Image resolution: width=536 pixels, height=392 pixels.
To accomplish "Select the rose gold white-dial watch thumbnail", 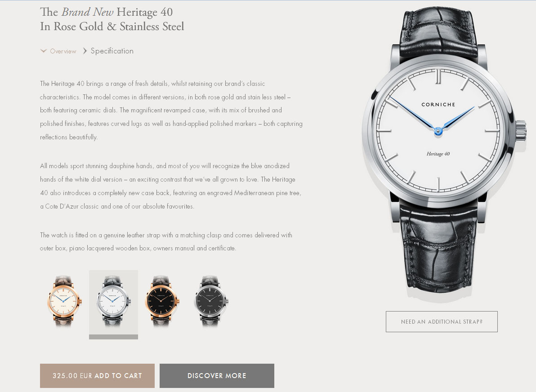I will click(x=65, y=301).
